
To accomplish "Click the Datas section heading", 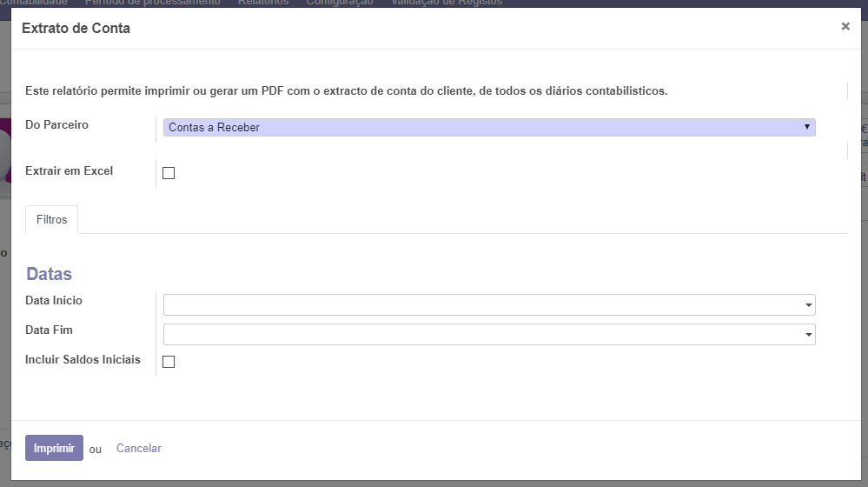I will coord(49,274).
